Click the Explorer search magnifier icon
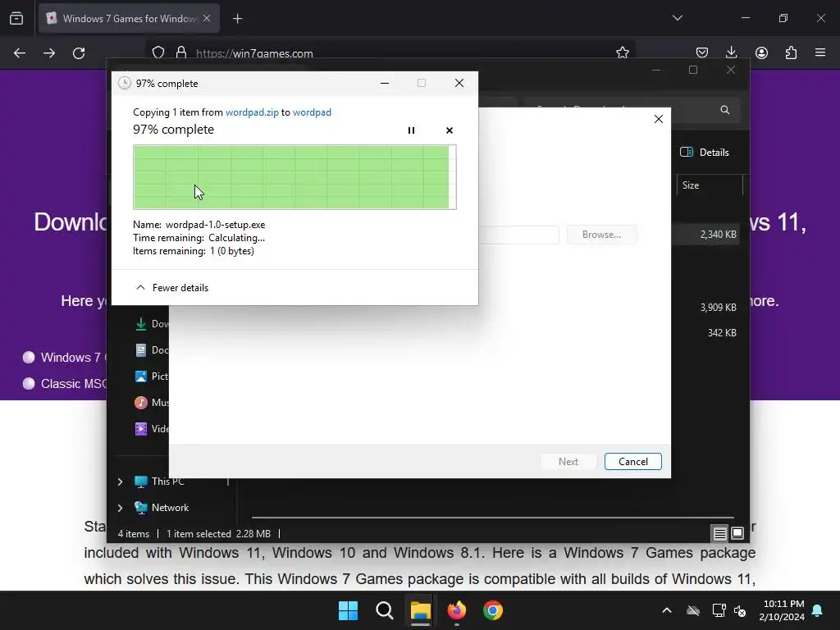 [x=725, y=110]
